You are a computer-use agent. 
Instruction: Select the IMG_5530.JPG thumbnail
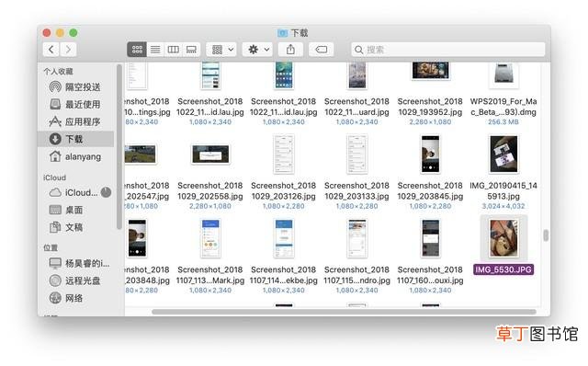pyautogui.click(x=503, y=238)
